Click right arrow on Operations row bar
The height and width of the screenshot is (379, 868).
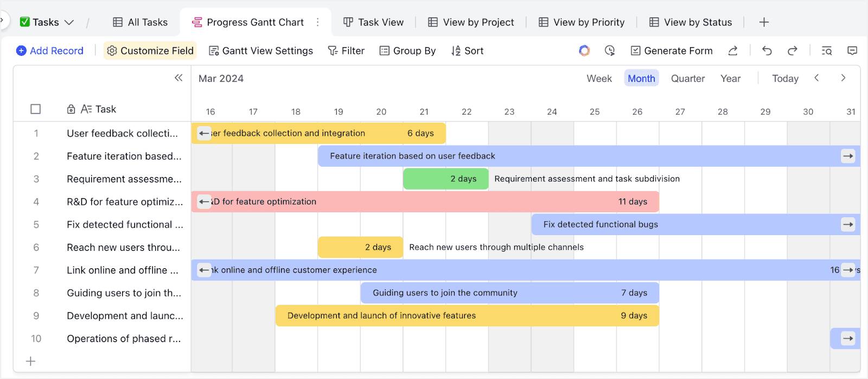pos(848,338)
